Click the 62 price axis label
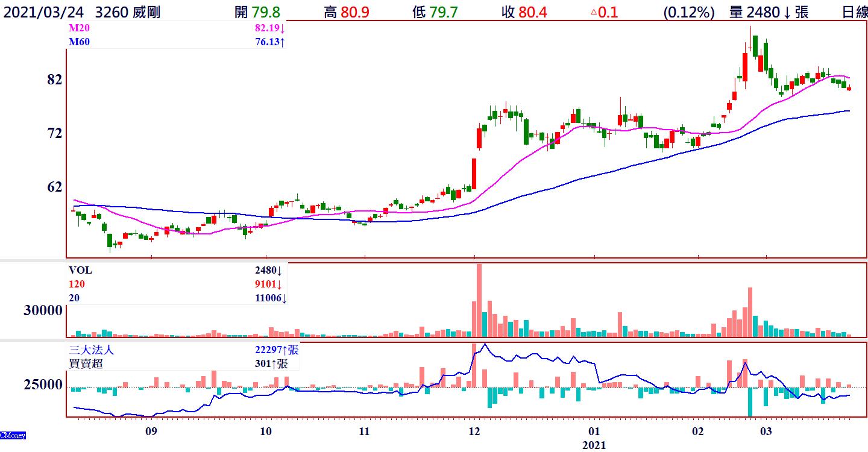The width and height of the screenshot is (868, 452). 55,187
